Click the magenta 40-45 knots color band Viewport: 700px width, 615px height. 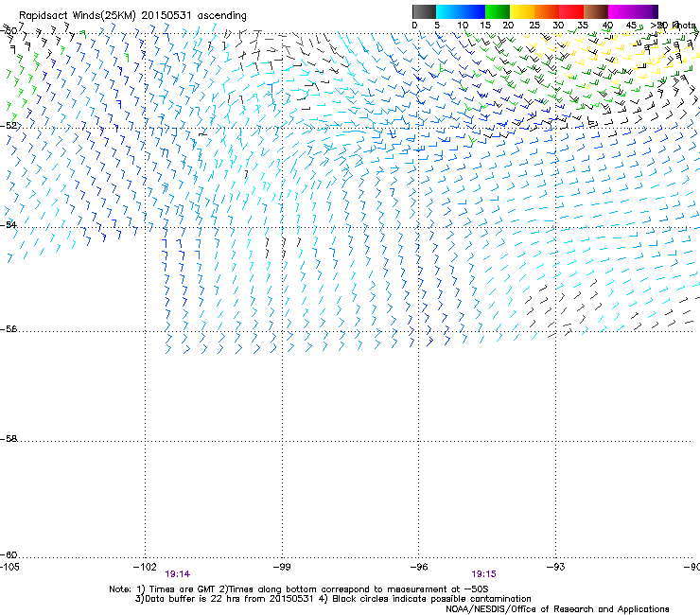pos(621,11)
